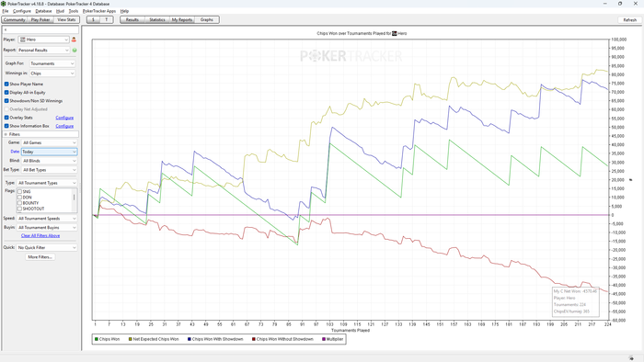Image resolution: width=644 pixels, height=362 pixels.
Task: Open the Date filter dropdown
Action: [49, 152]
